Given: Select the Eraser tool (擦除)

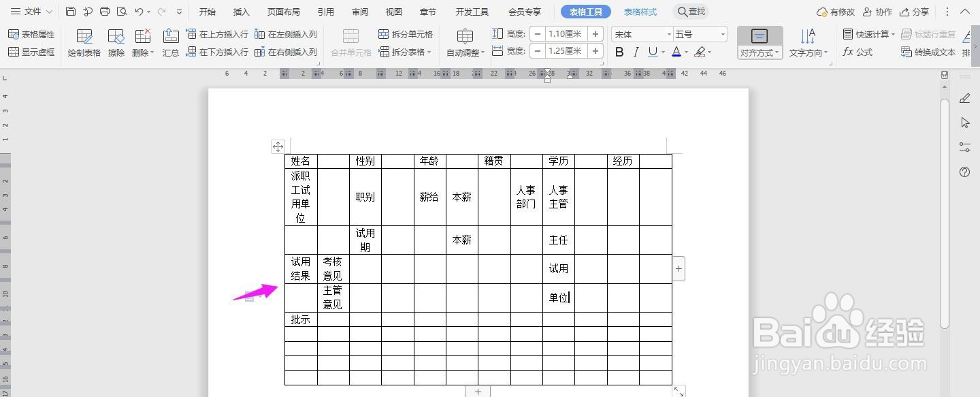Looking at the screenshot, I should 116,43.
